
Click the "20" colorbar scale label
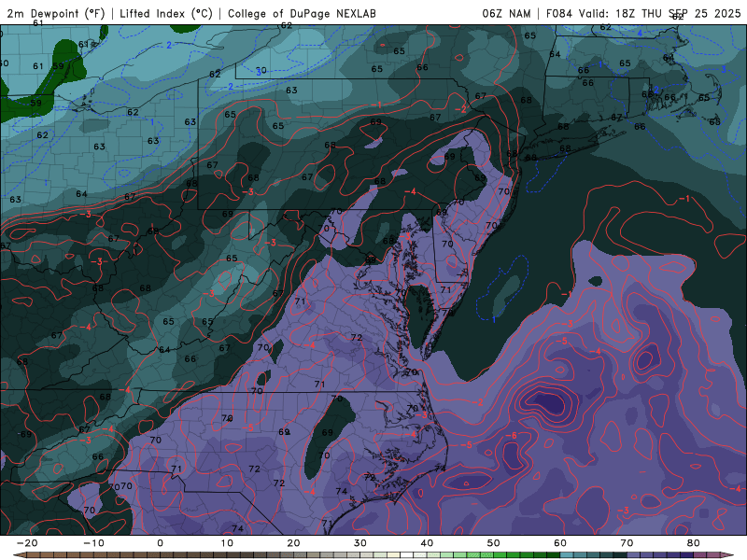[293, 543]
